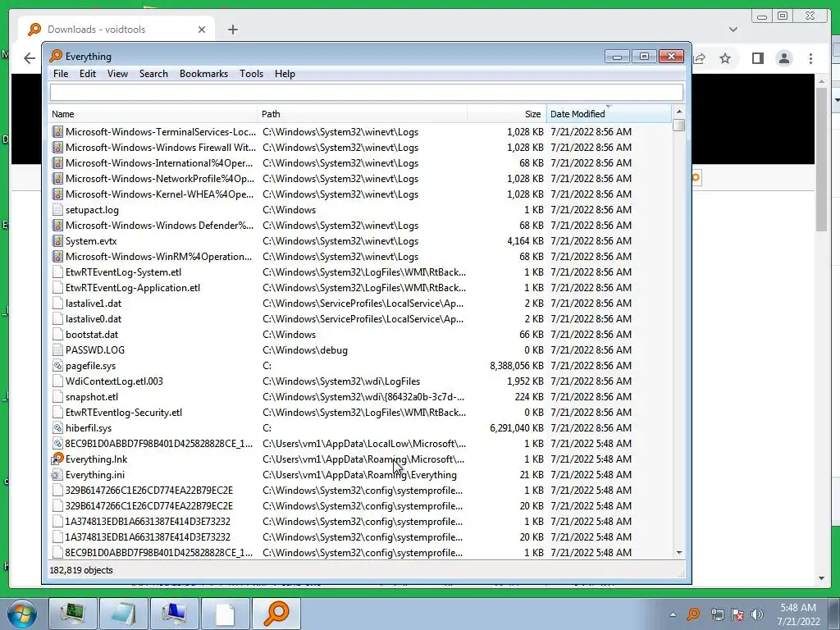The width and height of the screenshot is (840, 630).
Task: Click the volume speaker tray icon
Action: pyautogui.click(x=756, y=614)
